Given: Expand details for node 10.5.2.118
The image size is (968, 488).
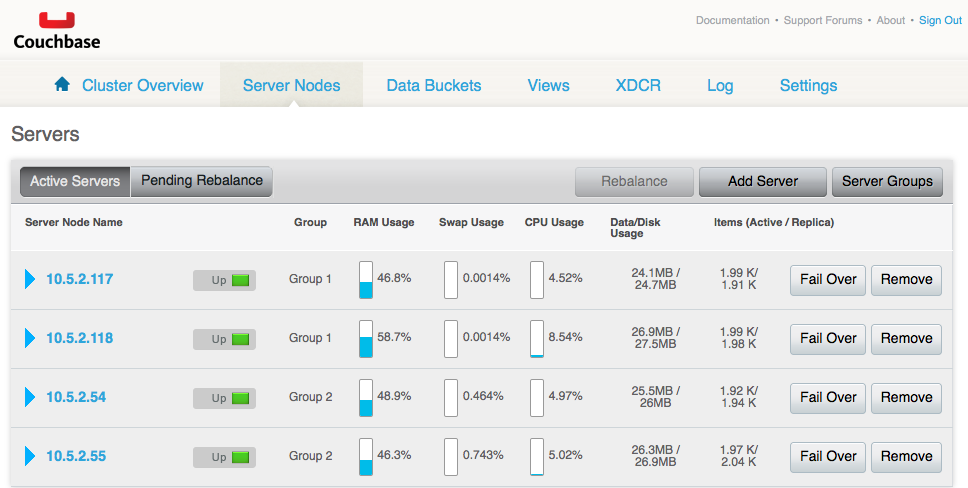Looking at the screenshot, I should [30, 339].
